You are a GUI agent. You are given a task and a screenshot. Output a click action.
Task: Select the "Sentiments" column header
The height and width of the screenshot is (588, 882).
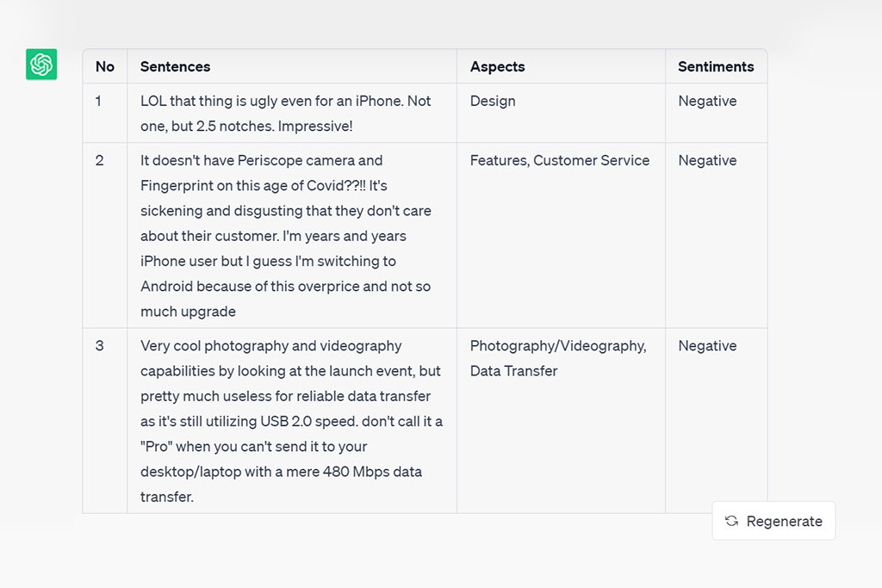[x=715, y=66]
